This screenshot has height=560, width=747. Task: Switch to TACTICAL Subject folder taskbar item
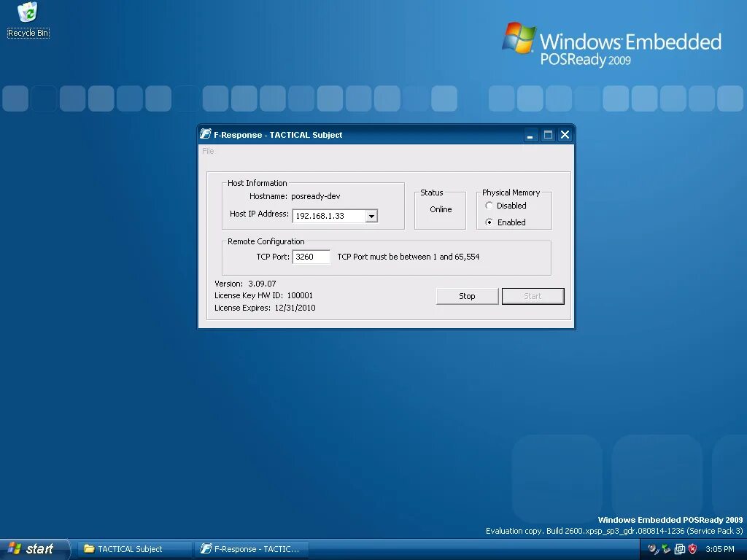point(134,549)
